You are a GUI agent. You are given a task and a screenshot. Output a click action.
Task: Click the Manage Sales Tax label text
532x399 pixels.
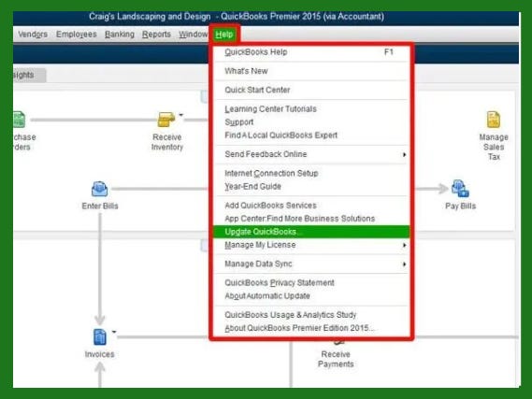tap(494, 147)
